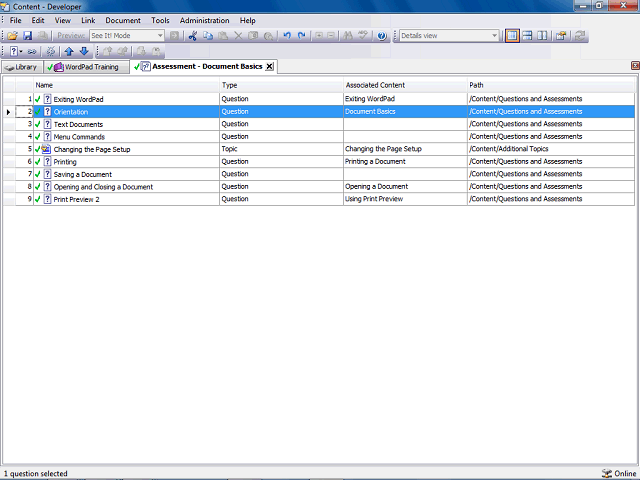Open the Help question mark icon
The image size is (640, 480).
click(x=382, y=36)
